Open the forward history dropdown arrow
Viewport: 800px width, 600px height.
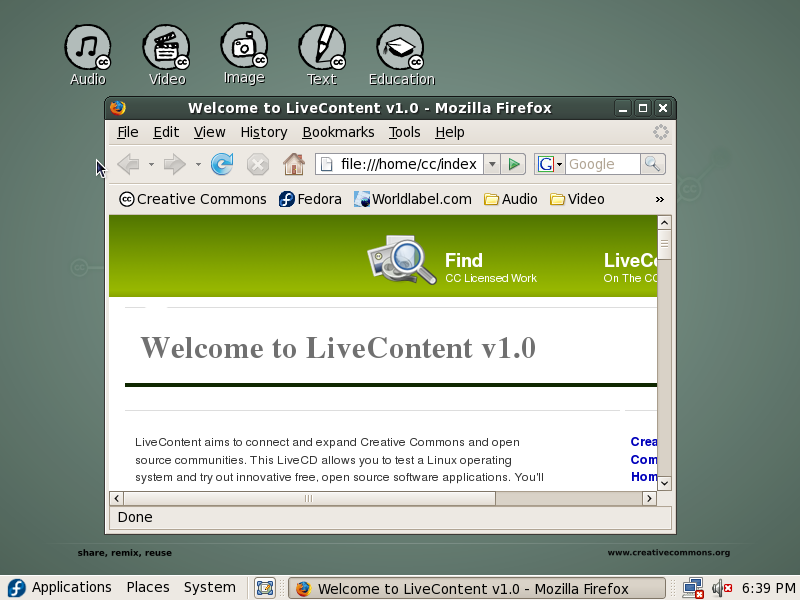pyautogui.click(x=198, y=164)
